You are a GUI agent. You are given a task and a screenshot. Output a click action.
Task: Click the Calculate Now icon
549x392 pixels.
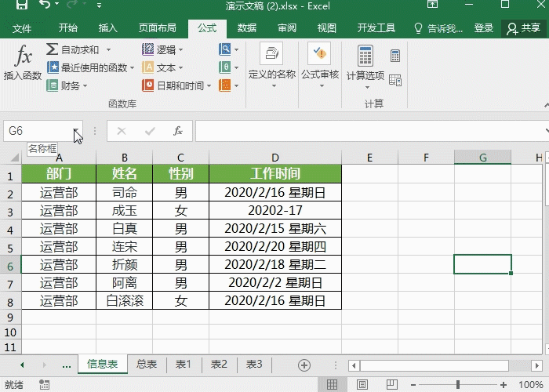[x=395, y=56]
